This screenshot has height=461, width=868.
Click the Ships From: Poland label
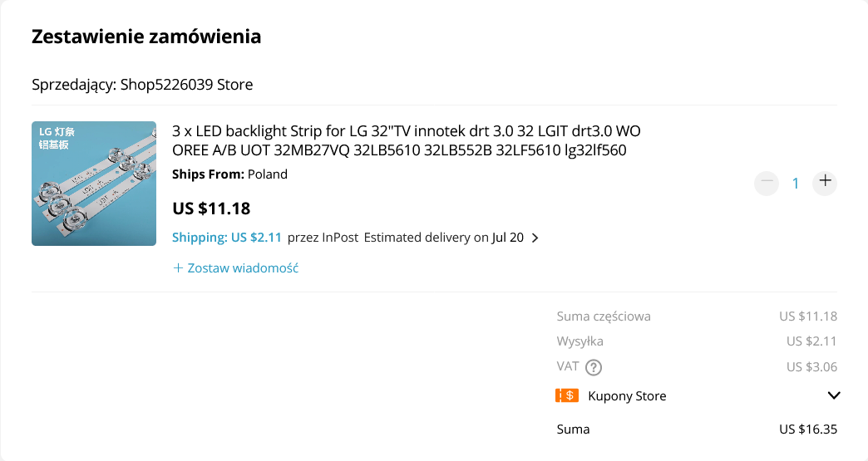[x=229, y=174]
